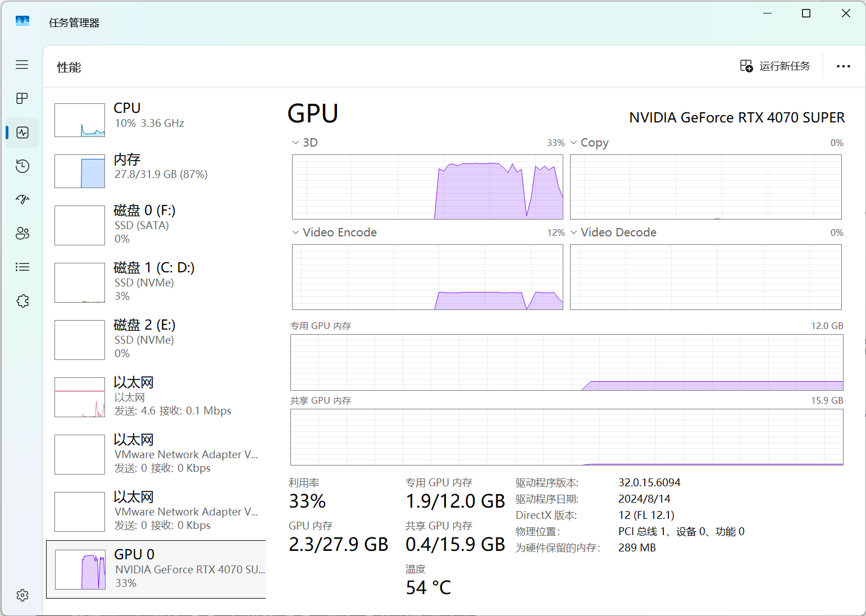Screen dimensions: 866x616
Task: Select the GPU 0 entry
Action: (x=156, y=569)
